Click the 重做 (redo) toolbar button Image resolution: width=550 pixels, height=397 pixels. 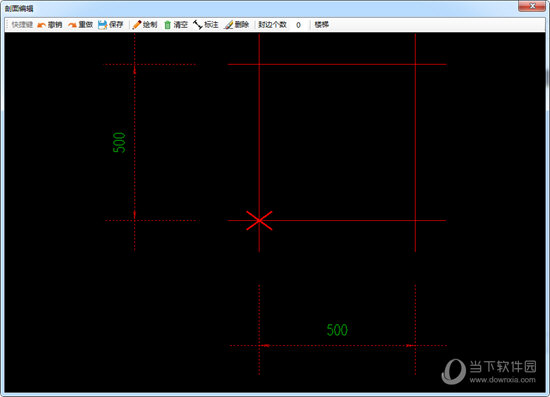(80, 25)
